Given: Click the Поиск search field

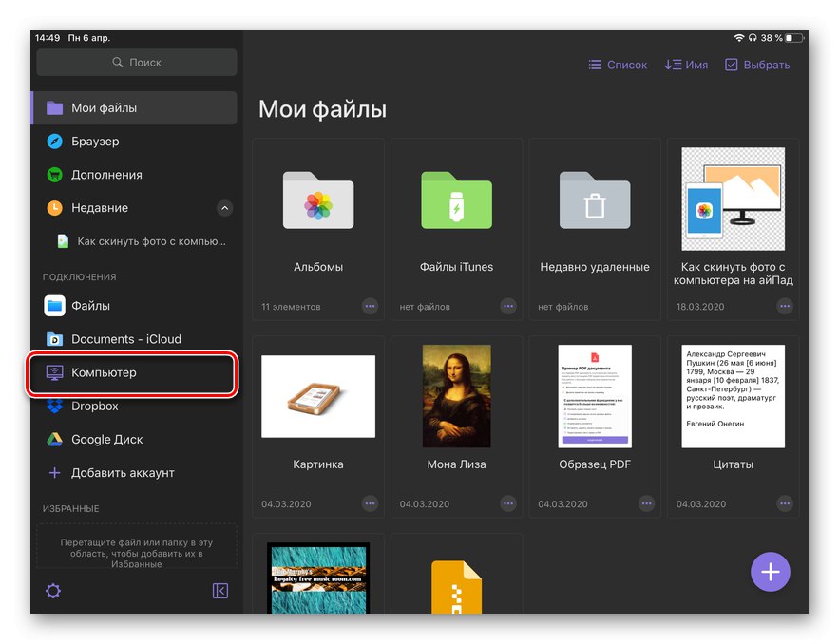Looking at the screenshot, I should tap(137, 62).
